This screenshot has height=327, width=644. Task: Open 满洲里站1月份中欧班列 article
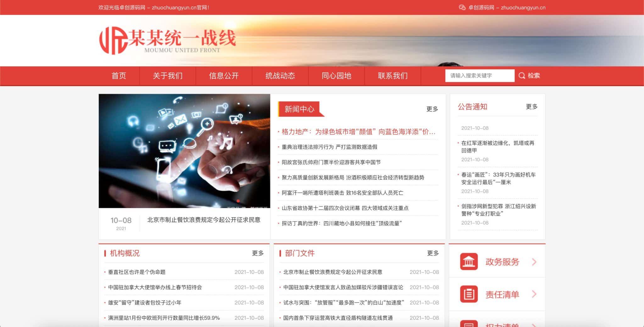click(x=164, y=318)
